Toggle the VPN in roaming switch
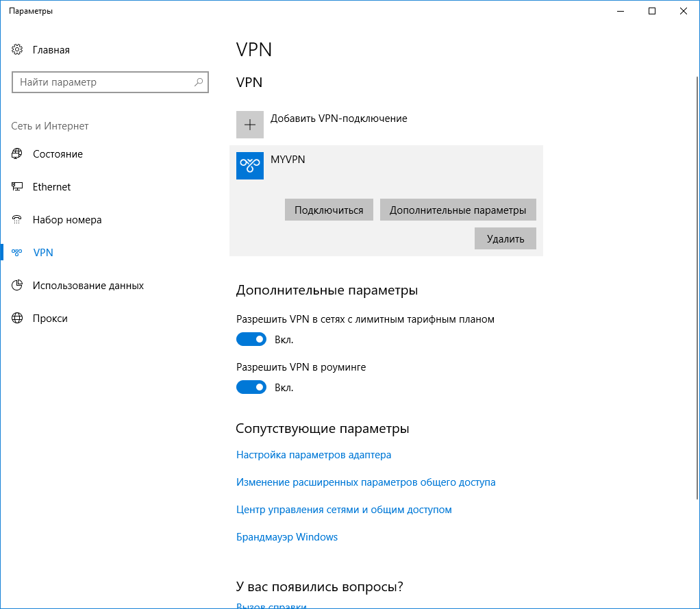This screenshot has height=609, width=700. (x=251, y=387)
